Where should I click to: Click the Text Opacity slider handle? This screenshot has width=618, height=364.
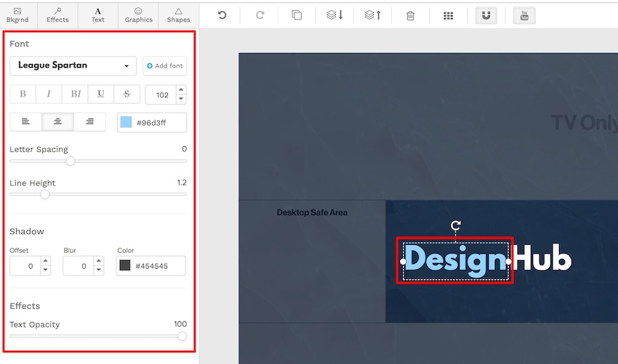point(182,336)
